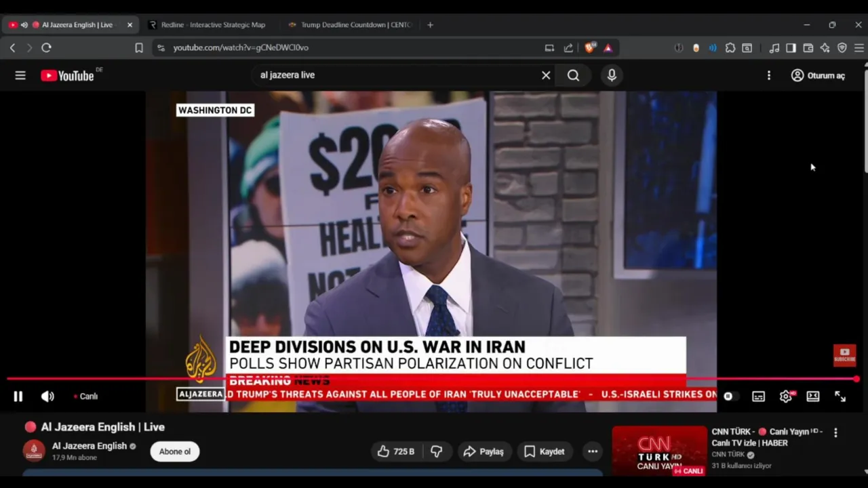The height and width of the screenshot is (488, 868).
Task: Pause the Al Jazeera live video
Action: (x=18, y=396)
